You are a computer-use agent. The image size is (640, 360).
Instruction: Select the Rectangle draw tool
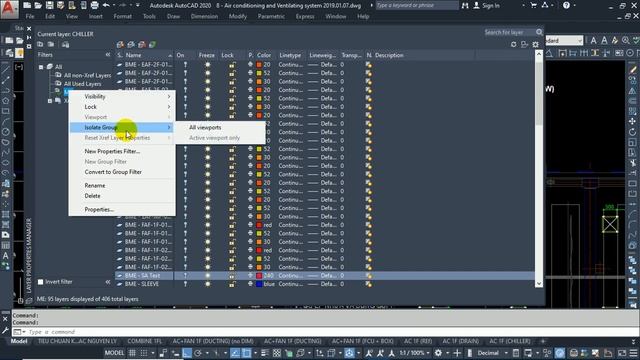tap(5, 111)
